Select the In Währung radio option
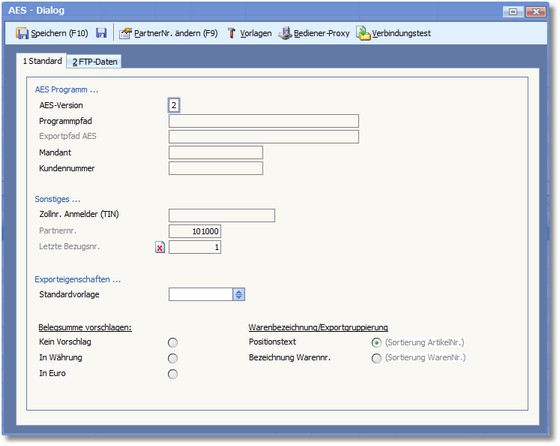The height and width of the screenshot is (446, 560). point(173,358)
